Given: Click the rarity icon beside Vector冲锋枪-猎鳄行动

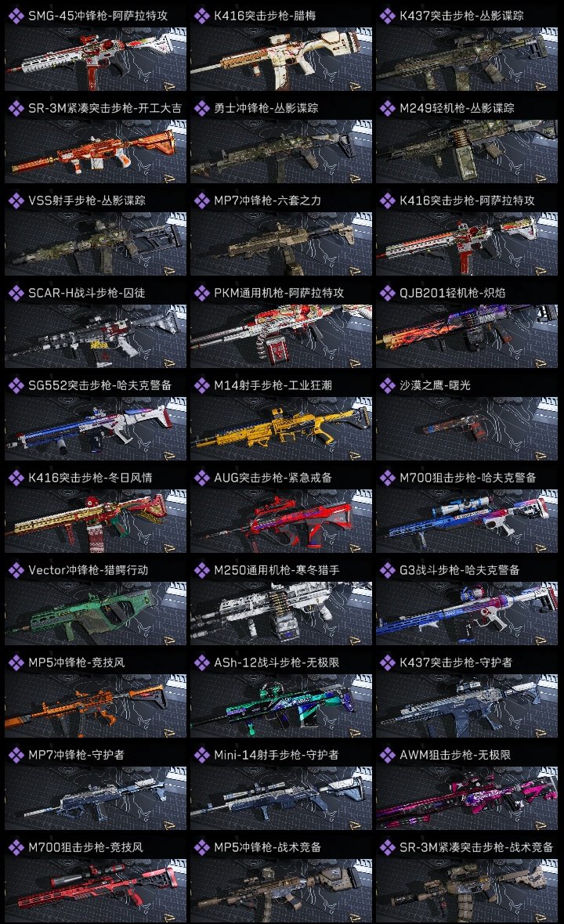Looking at the screenshot, I should (x=16, y=570).
